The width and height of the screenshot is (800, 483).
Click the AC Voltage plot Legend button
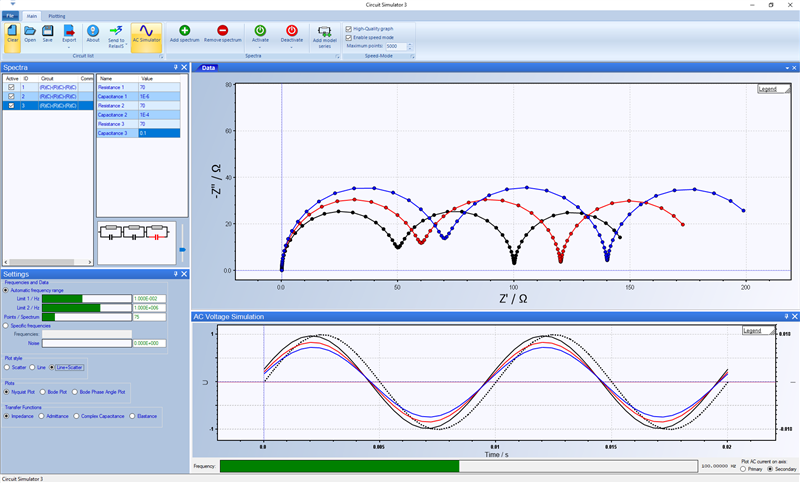pos(758,331)
